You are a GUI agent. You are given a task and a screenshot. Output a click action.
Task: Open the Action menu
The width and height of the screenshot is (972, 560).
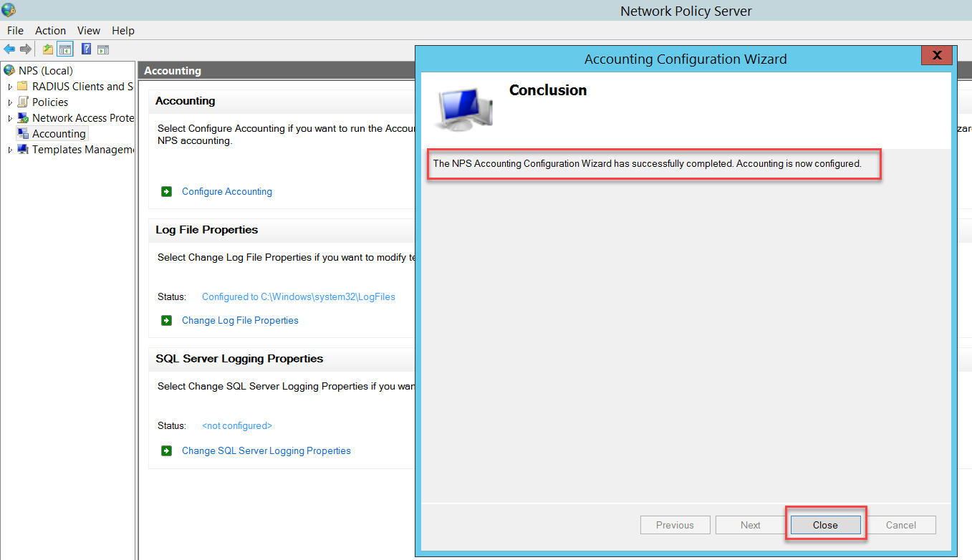pyautogui.click(x=50, y=30)
